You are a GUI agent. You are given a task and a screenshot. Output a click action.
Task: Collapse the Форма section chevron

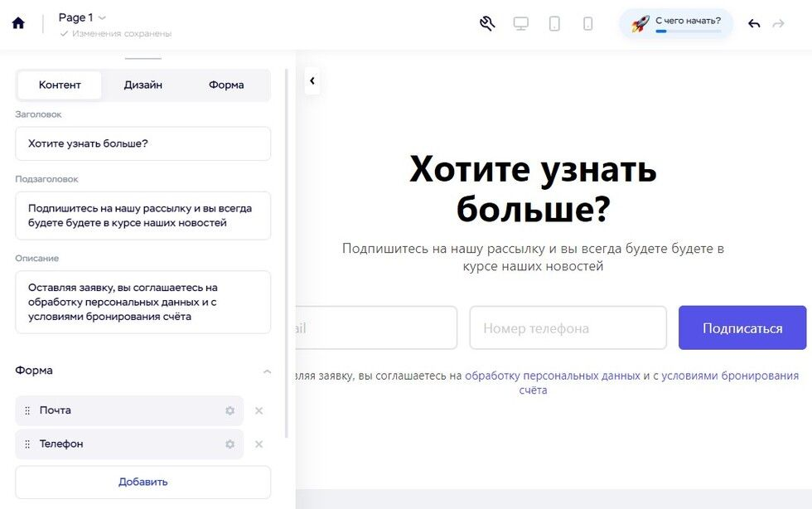click(x=267, y=371)
